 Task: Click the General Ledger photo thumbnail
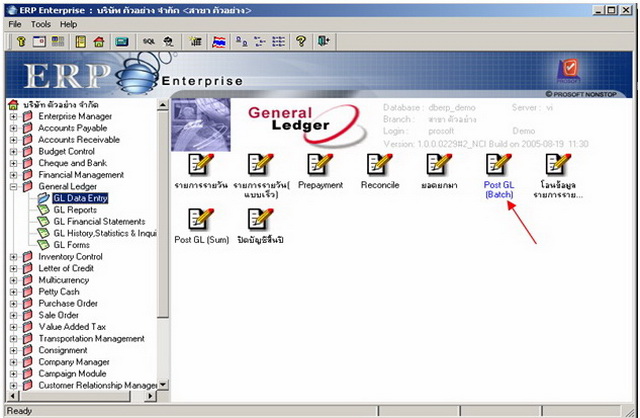[x=201, y=125]
